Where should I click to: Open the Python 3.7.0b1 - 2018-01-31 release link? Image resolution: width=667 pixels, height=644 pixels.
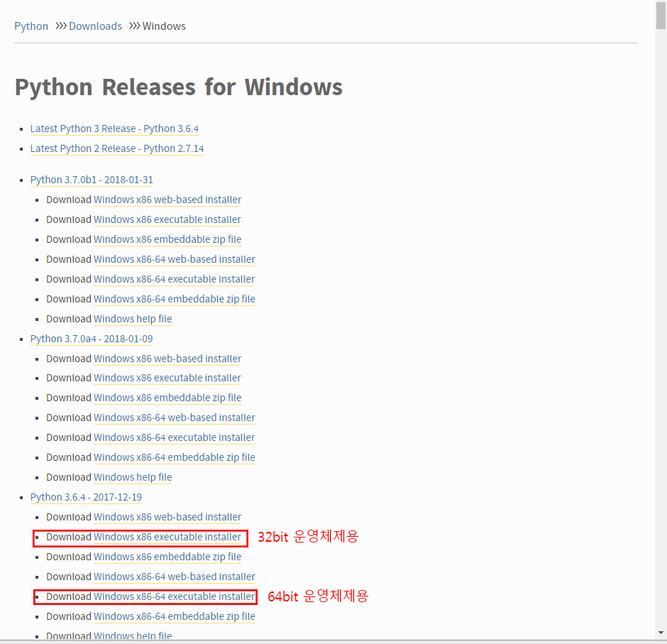(92, 180)
